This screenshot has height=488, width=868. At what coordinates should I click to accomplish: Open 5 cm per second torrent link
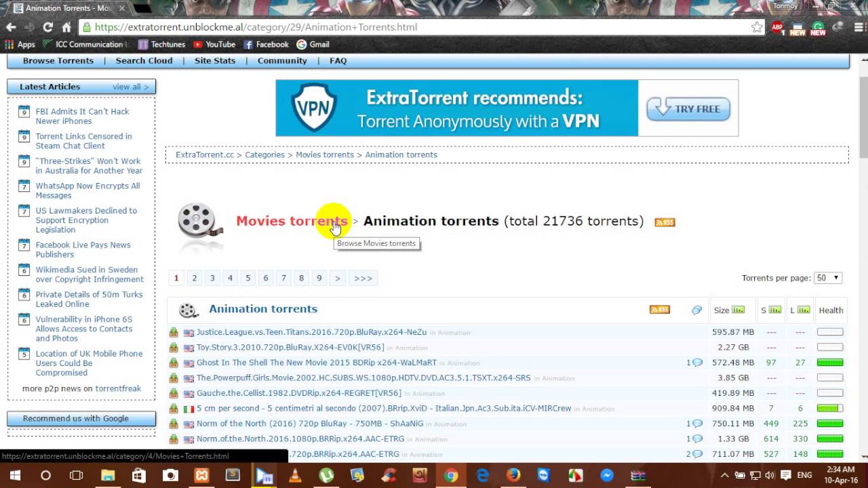click(384, 408)
